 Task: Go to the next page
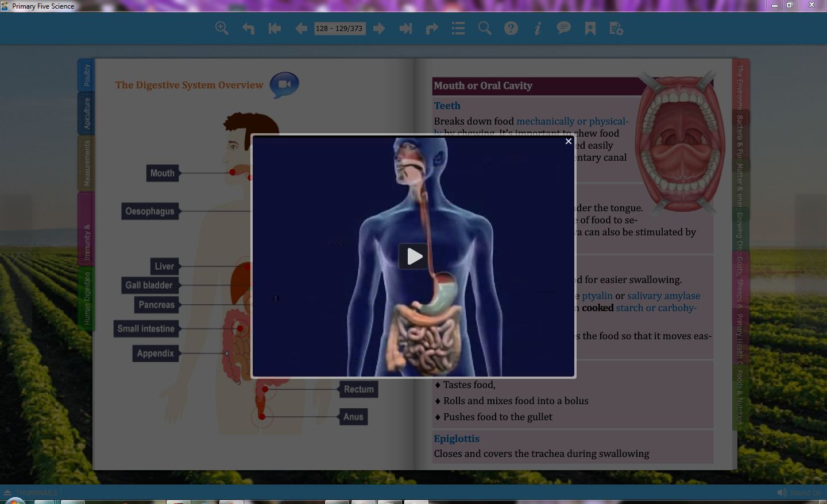tap(379, 29)
